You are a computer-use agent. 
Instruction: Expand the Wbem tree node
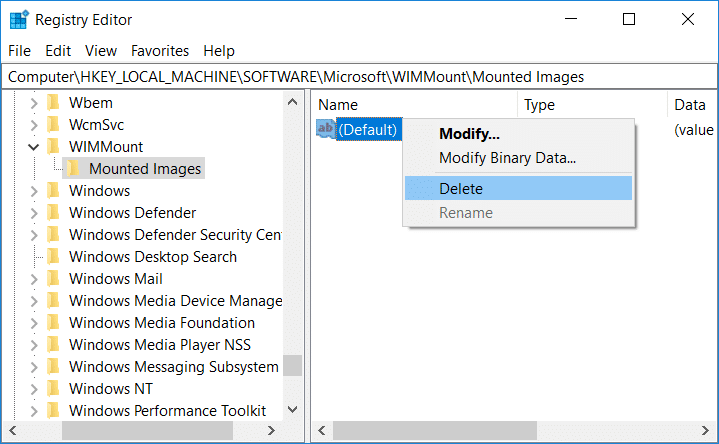[34, 103]
